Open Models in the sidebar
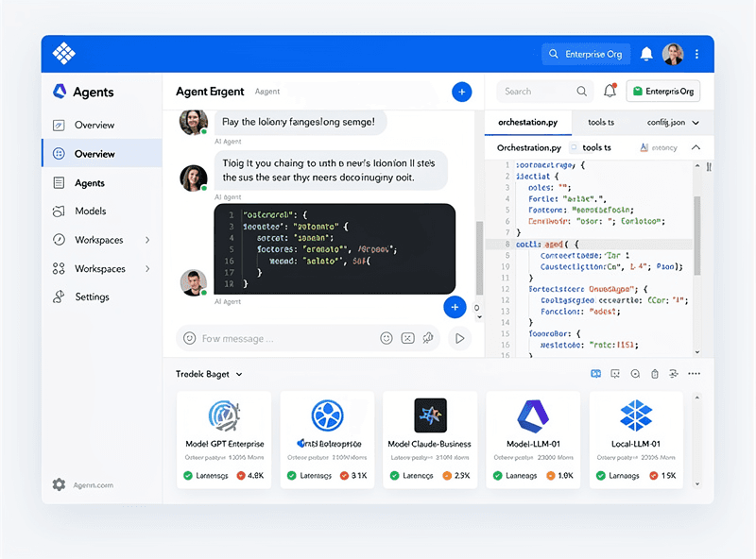The width and height of the screenshot is (756, 559). (x=91, y=212)
